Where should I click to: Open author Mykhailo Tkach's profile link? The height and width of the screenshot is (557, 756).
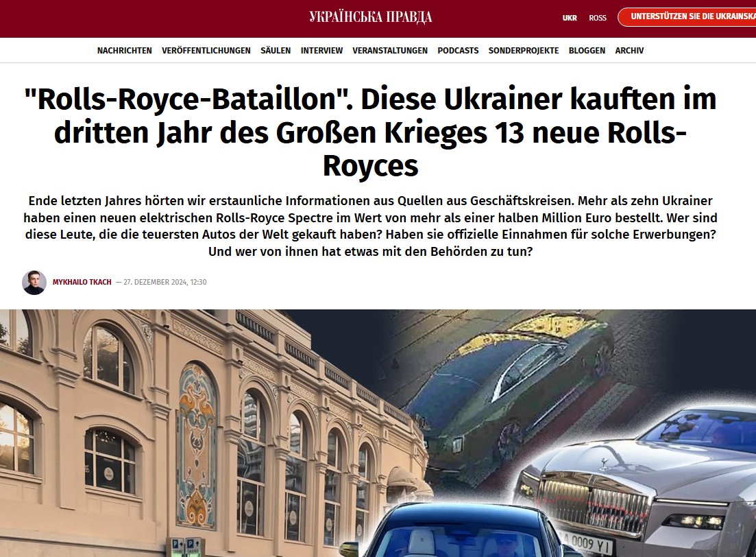[x=82, y=282]
